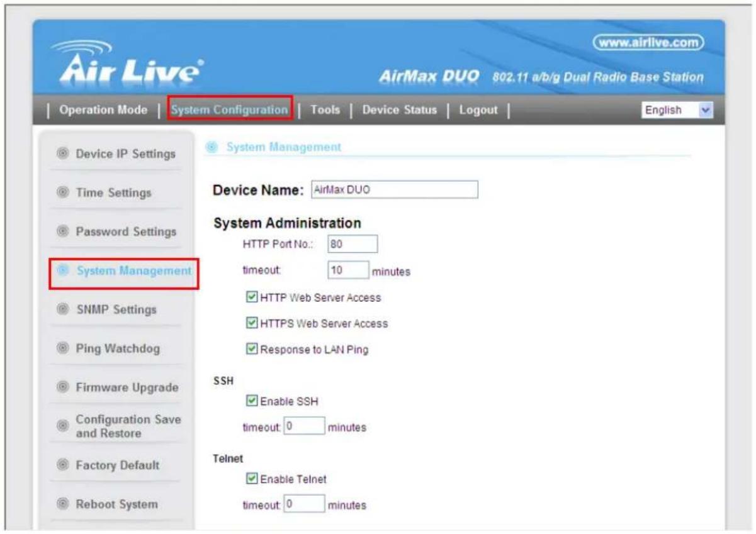Screen dimensions: 756x534
Task: Click bullet icon beside System Management sidebar item
Action: tap(62, 270)
